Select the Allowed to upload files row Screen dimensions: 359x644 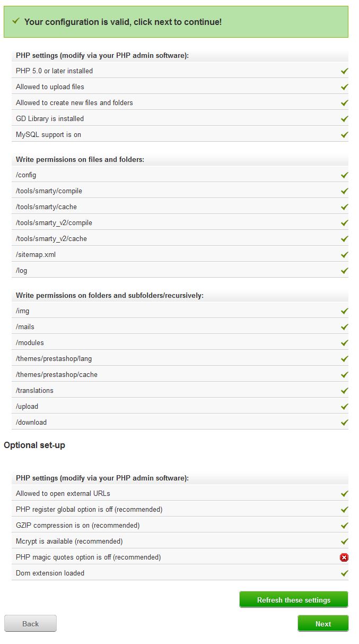tap(180, 87)
